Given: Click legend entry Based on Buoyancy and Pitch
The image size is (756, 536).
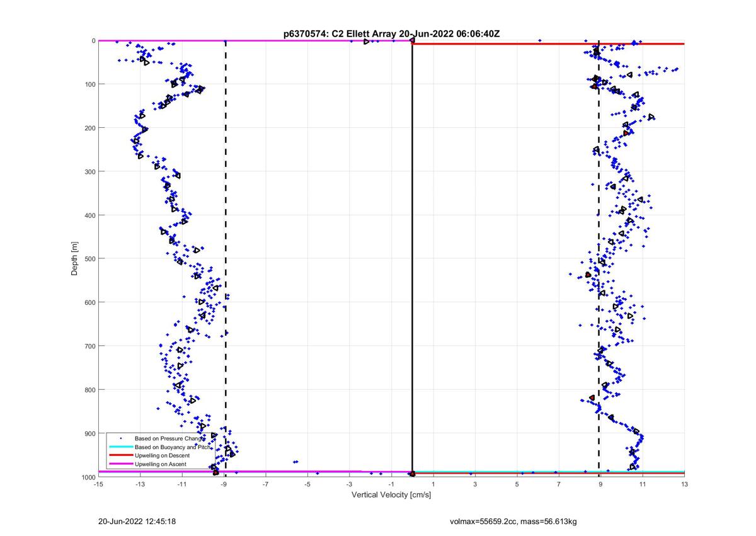Looking at the screenshot, I should click(x=174, y=447).
